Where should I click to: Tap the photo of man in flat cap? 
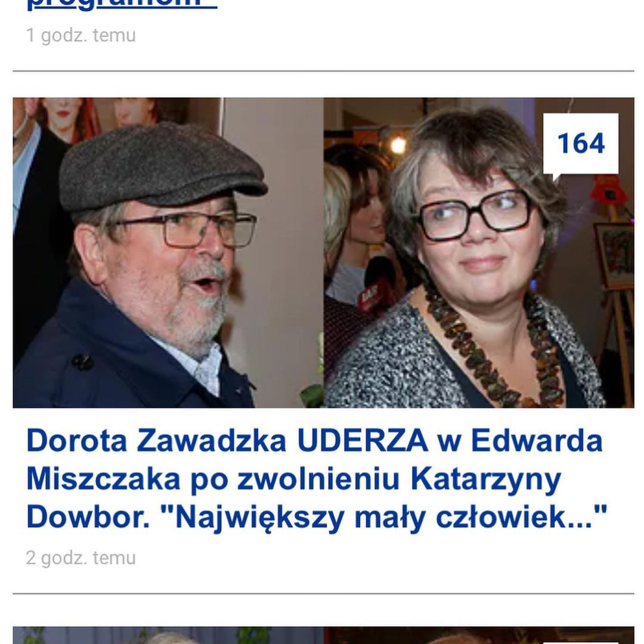click(x=168, y=253)
